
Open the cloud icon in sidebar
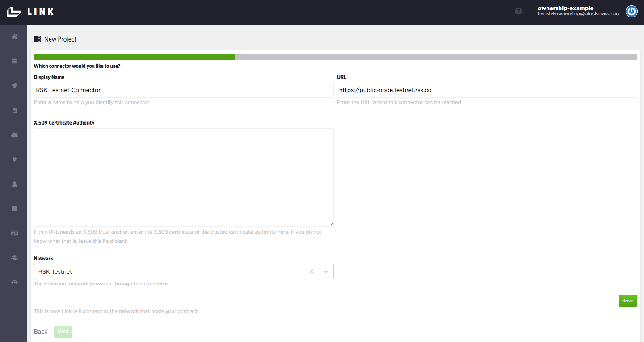coord(14,135)
